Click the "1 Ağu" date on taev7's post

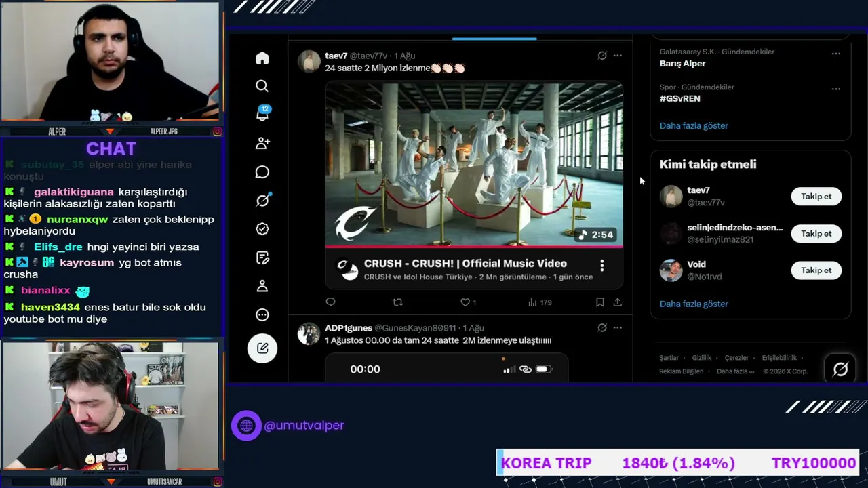click(x=404, y=56)
